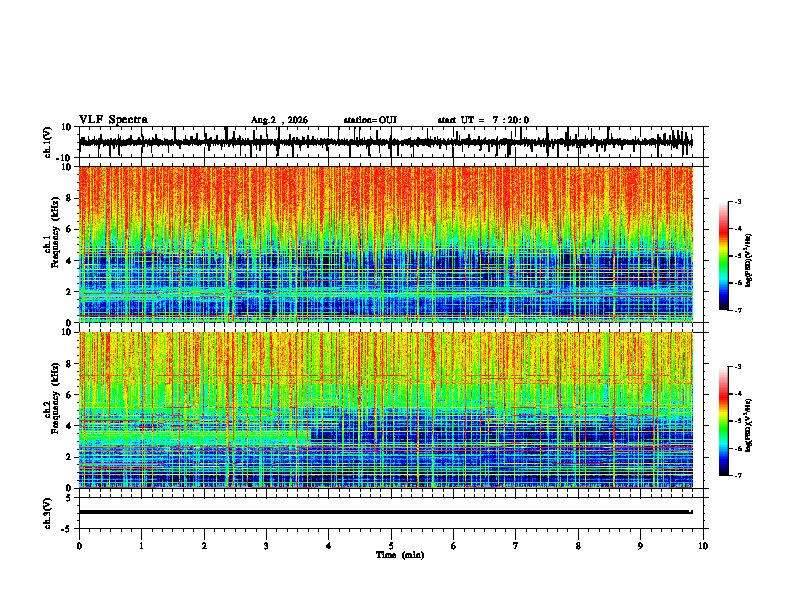792x612 pixels.
Task: Click the "5" tick on ch.3(V) axis
Action: click(x=69, y=497)
